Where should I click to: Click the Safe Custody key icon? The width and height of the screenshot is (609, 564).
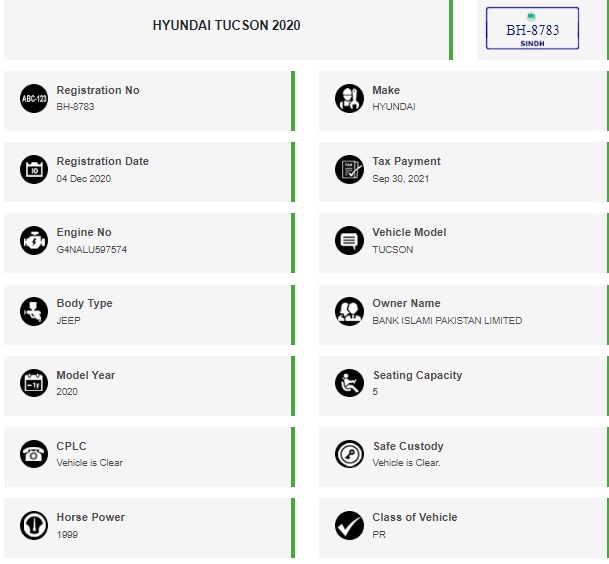click(349, 454)
